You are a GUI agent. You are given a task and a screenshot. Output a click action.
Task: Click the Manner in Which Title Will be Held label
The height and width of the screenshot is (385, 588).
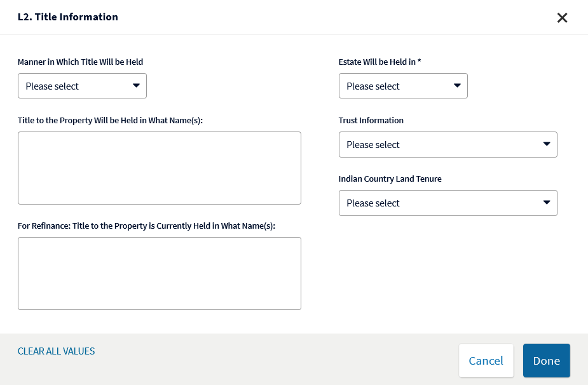point(80,62)
